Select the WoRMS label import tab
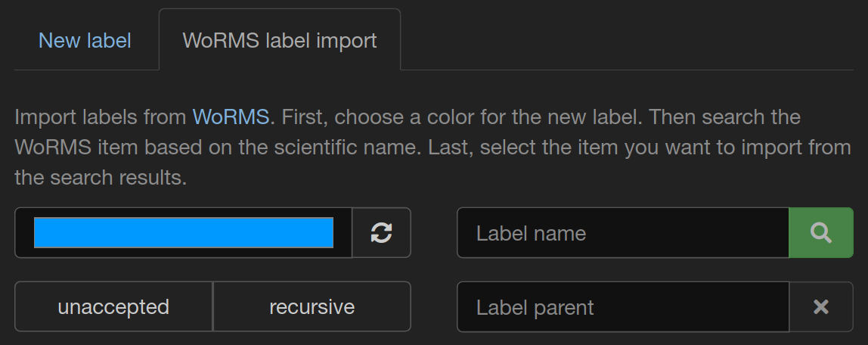The height and width of the screenshot is (345, 868). (x=279, y=40)
